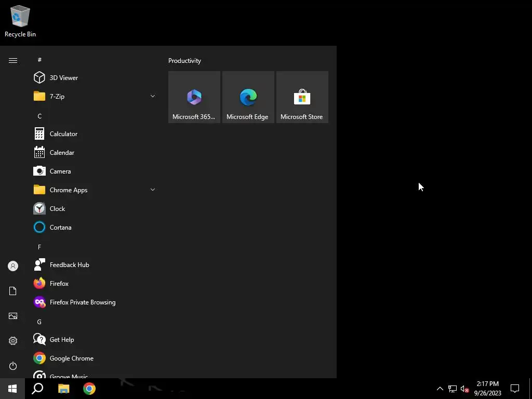Image resolution: width=532 pixels, height=399 pixels.
Task: Click the user account icon
Action: pos(13,266)
